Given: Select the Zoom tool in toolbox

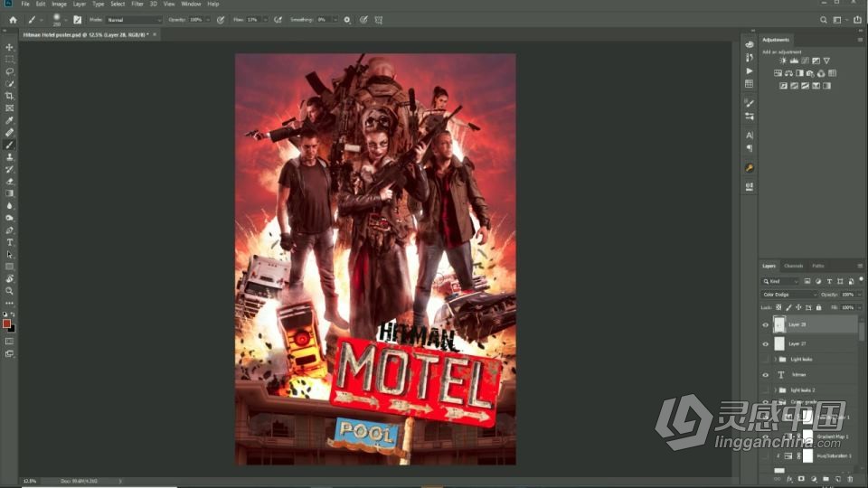Looking at the screenshot, I should pos(9,291).
